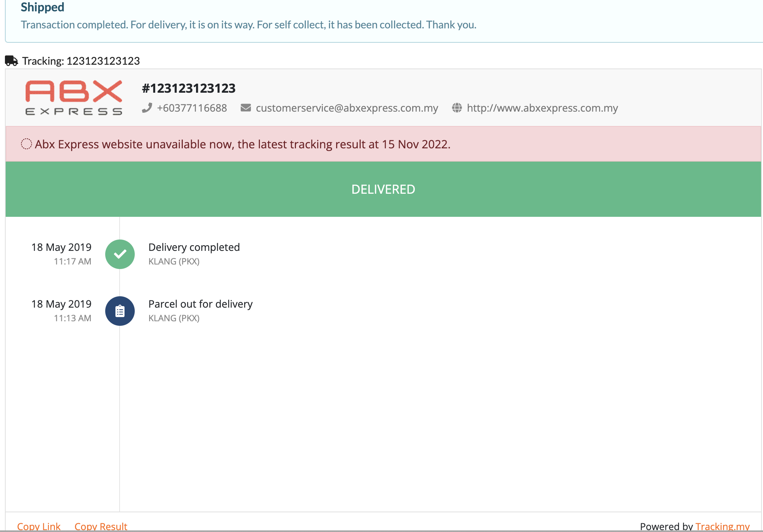Click the Transaction completed message text

tap(249, 25)
